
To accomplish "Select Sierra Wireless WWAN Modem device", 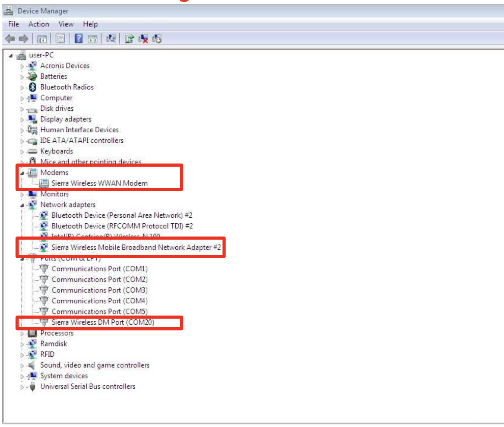I will coord(99,183).
